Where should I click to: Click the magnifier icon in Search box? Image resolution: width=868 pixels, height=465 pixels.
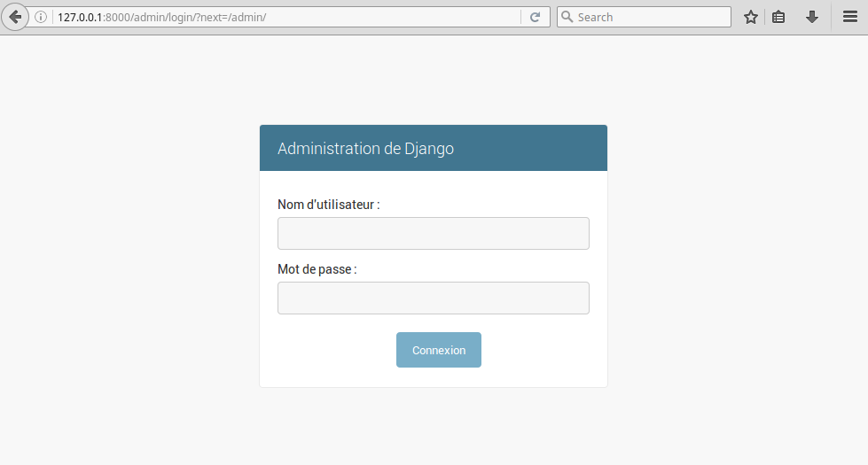[567, 17]
